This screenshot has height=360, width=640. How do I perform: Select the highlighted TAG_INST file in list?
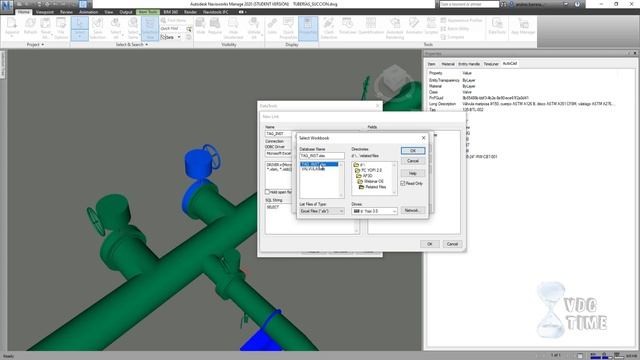[x=319, y=164]
